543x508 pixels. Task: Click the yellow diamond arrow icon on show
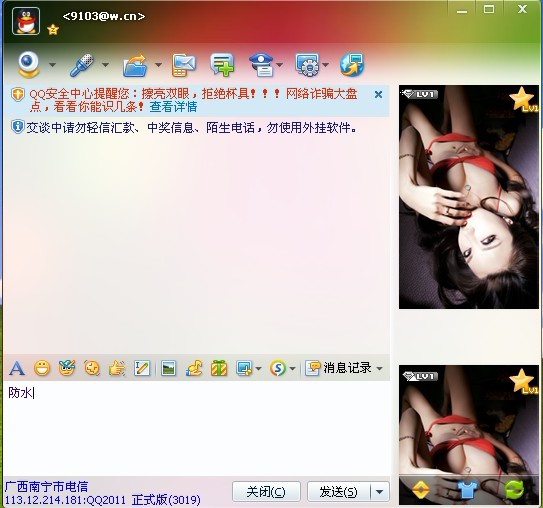(x=421, y=489)
